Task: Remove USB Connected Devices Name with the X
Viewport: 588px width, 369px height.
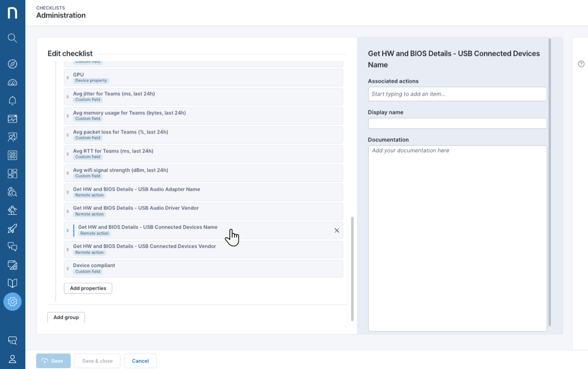Action: [x=337, y=230]
